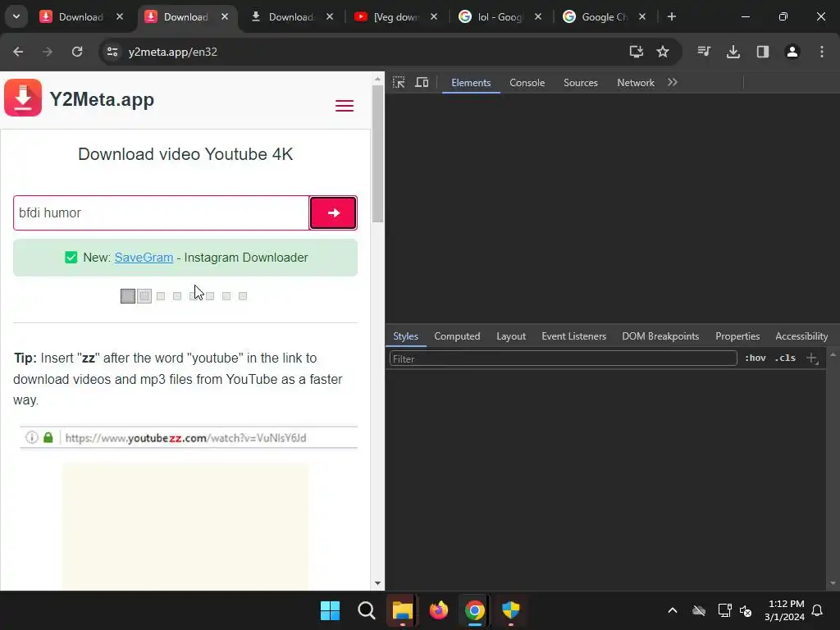This screenshot has width=840, height=630.
Task: Click the Styles Filter input field
Action: pyautogui.click(x=563, y=358)
